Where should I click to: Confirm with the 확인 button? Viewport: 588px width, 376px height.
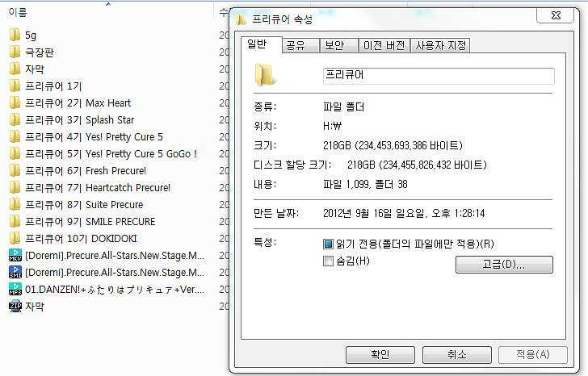coord(380,355)
